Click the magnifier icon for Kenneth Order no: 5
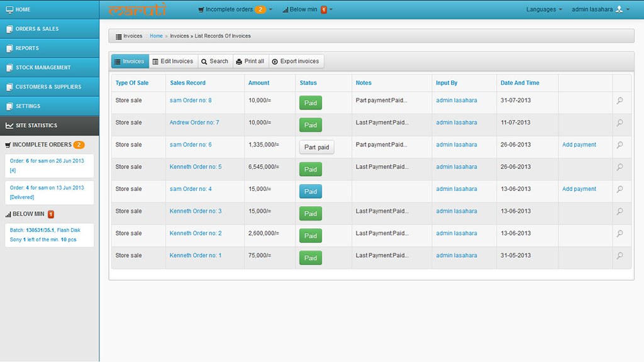644x362 pixels. [x=619, y=167]
